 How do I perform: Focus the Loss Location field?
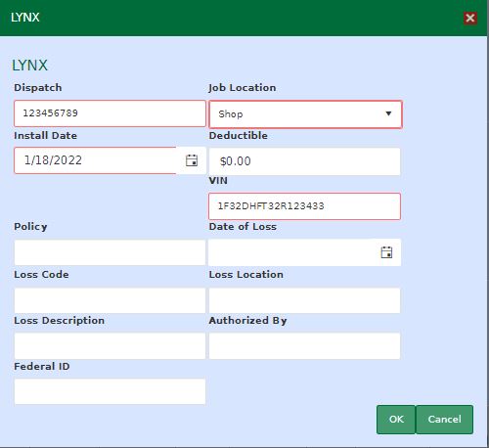point(304,300)
